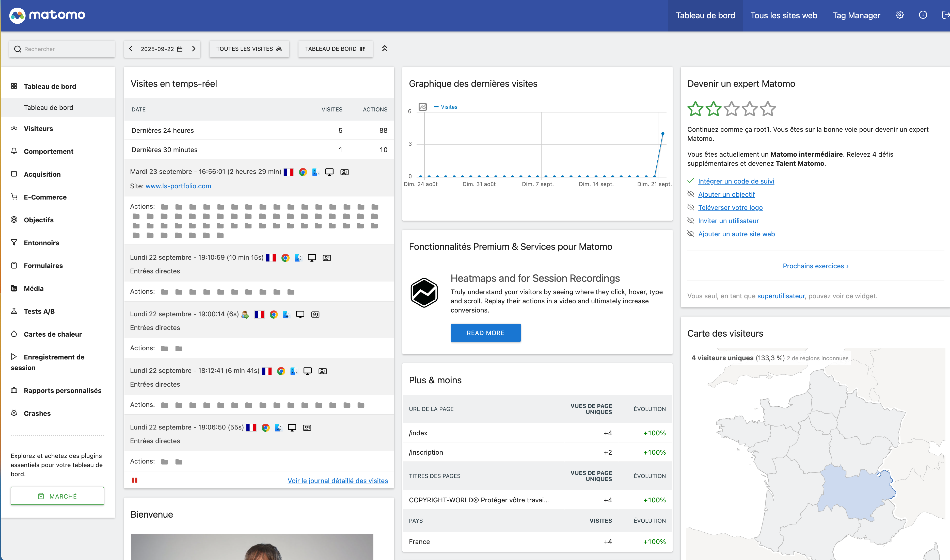Image resolution: width=950 pixels, height=560 pixels.
Task: Pause the real-time visits live refresh
Action: (134, 480)
